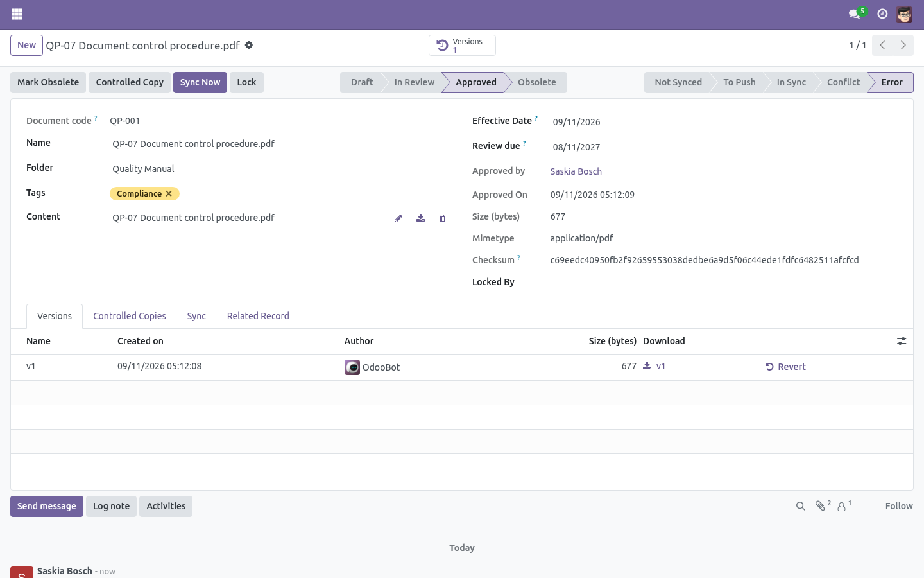This screenshot has width=924, height=578.
Task: Select To Push sync state
Action: click(x=739, y=82)
